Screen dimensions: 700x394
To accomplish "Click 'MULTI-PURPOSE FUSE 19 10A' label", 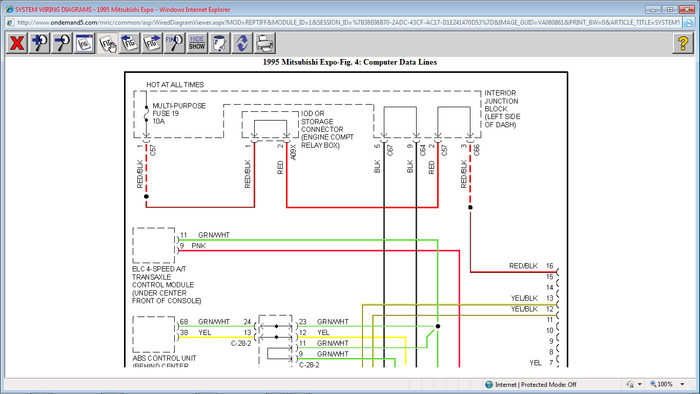I will 179,113.
